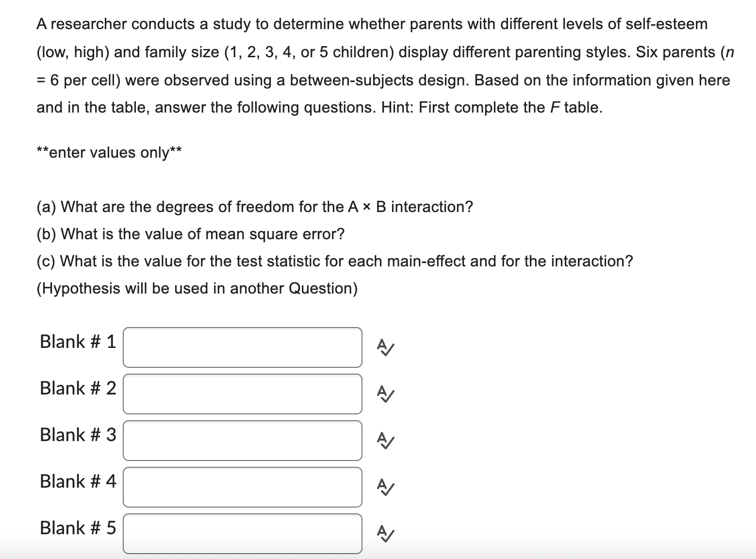Click into the Blank # 5 input area
Viewport: 756px width, 559px height.
click(x=243, y=534)
